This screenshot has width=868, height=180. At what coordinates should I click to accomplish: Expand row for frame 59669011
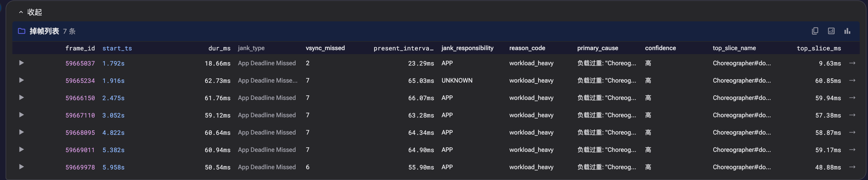click(21, 149)
